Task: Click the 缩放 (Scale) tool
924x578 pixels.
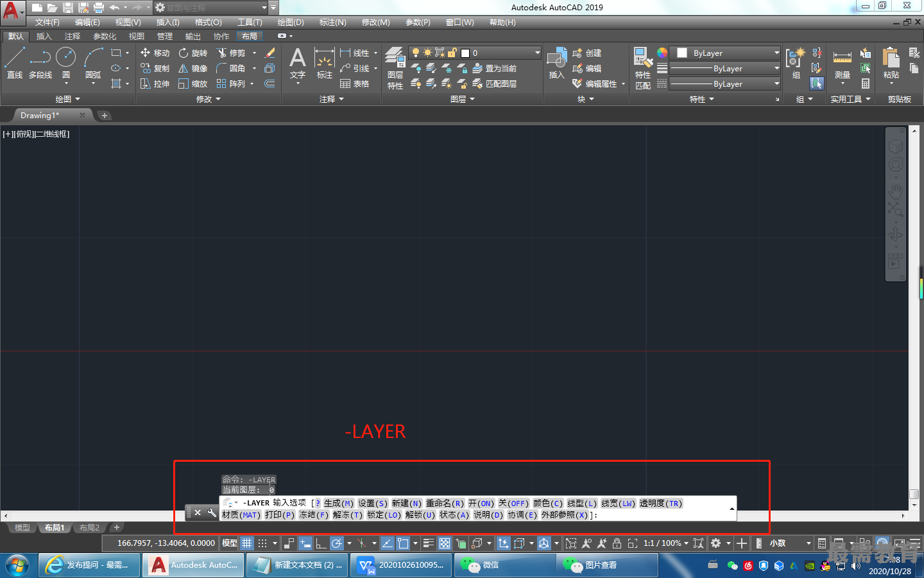Action: (193, 83)
